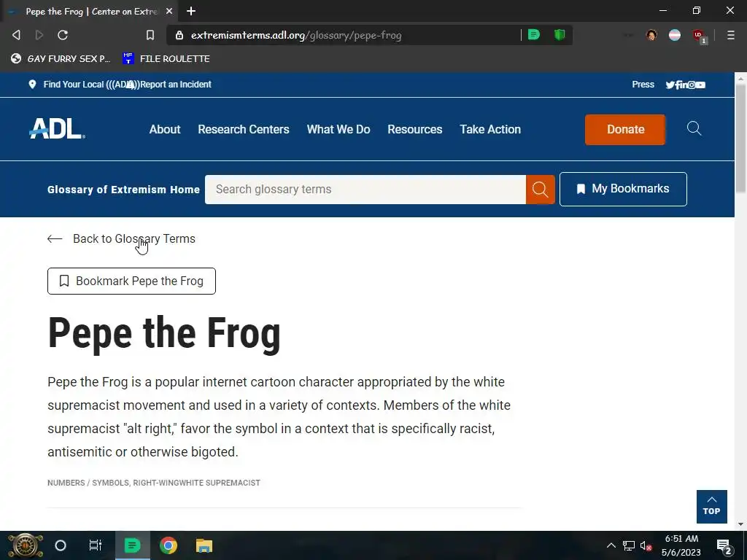Open the uBlock Origin extension icon
The image size is (747, 560).
click(698, 36)
